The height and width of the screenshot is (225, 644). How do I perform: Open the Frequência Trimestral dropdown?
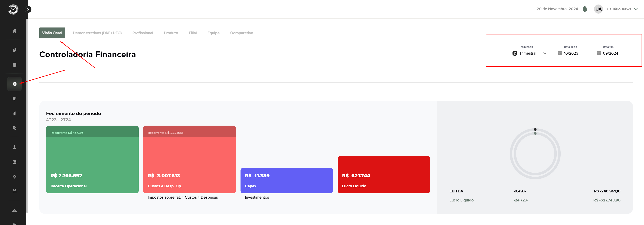click(529, 53)
